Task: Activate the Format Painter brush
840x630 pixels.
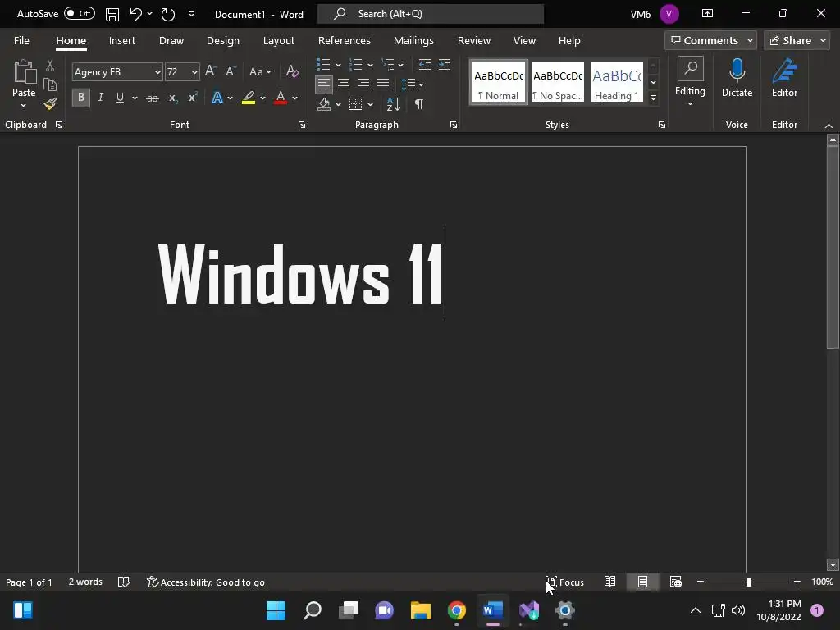Action: coord(50,104)
